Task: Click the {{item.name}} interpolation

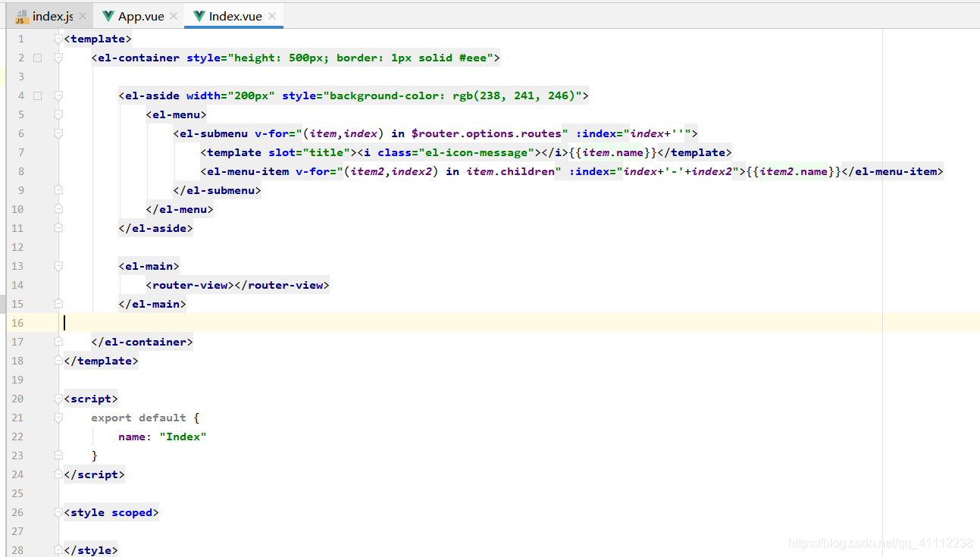Action: [612, 152]
